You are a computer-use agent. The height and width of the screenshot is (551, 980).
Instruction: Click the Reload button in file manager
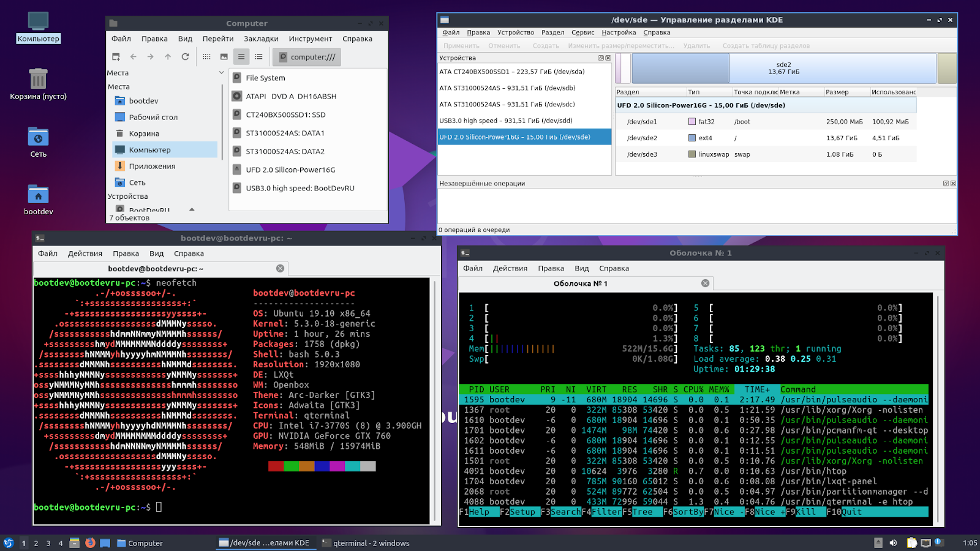(x=185, y=57)
